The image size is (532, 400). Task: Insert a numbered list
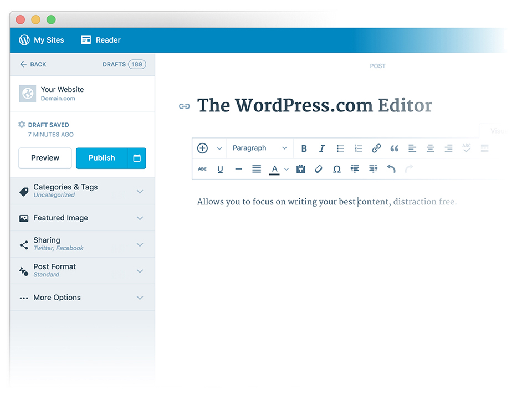359,148
